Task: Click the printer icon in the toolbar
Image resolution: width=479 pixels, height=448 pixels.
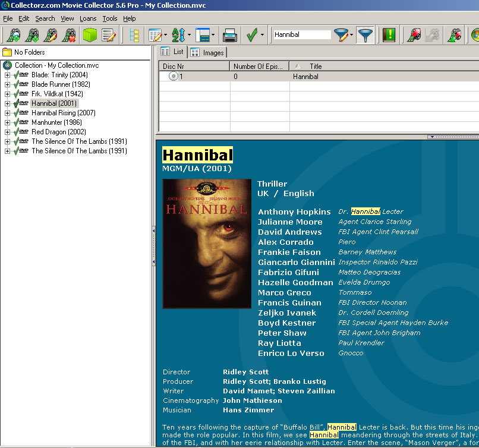Action: (x=230, y=35)
